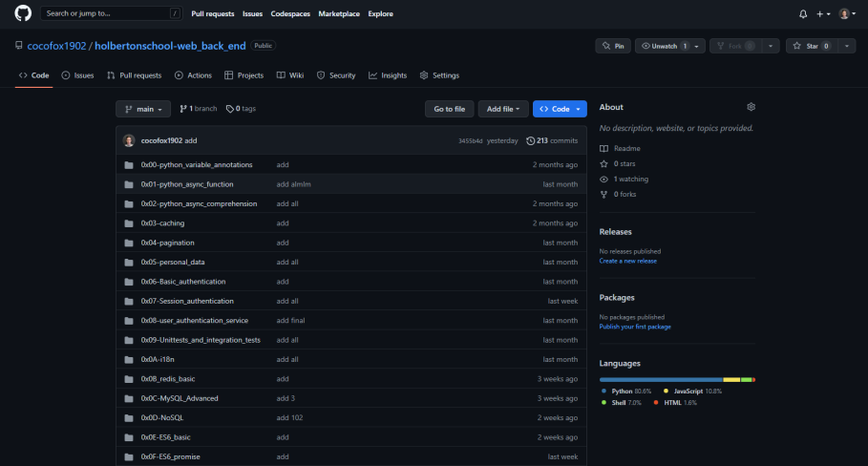The width and height of the screenshot is (868, 466).
Task: Open folder 0x0B_redis_basic
Action: (x=168, y=379)
